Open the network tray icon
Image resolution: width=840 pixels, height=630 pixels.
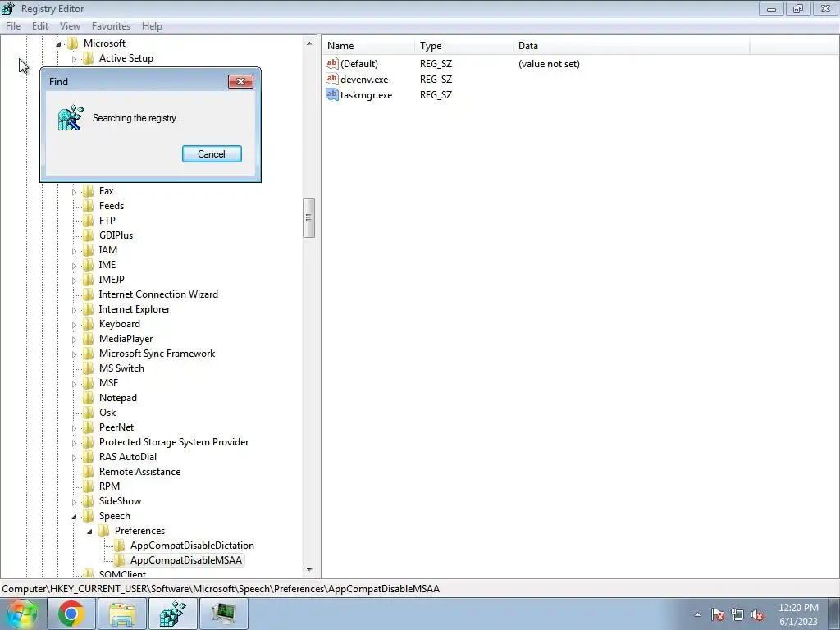(737, 615)
